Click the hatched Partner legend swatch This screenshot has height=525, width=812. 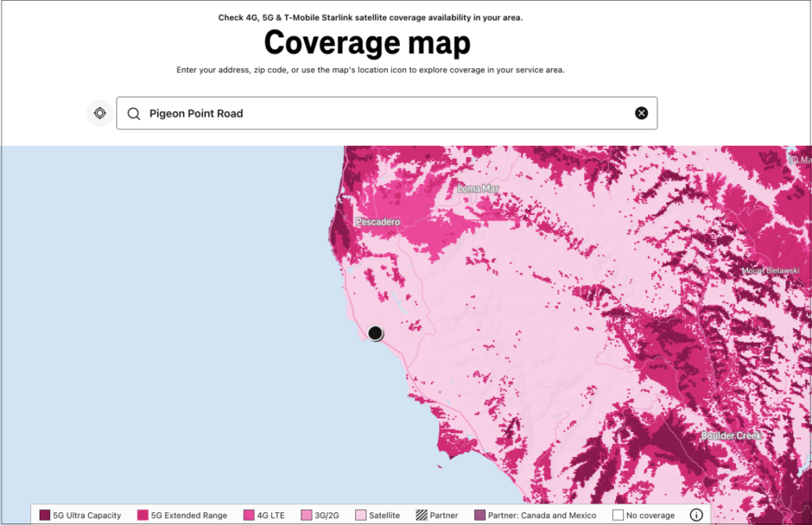[422, 515]
